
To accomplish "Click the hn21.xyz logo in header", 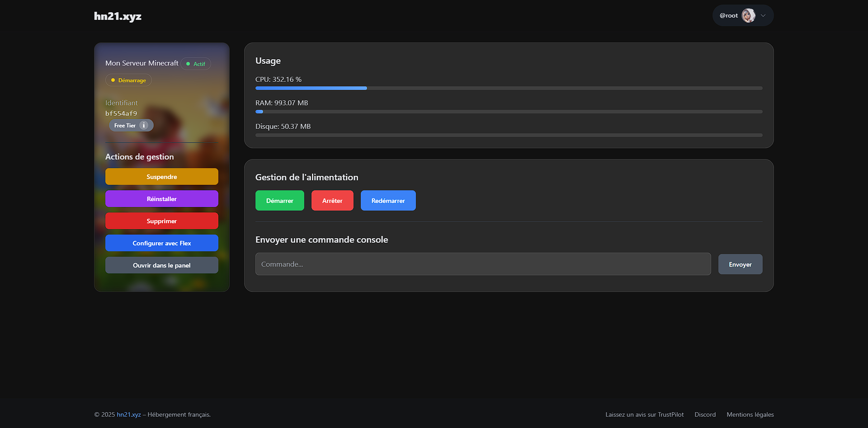I will coord(118,16).
